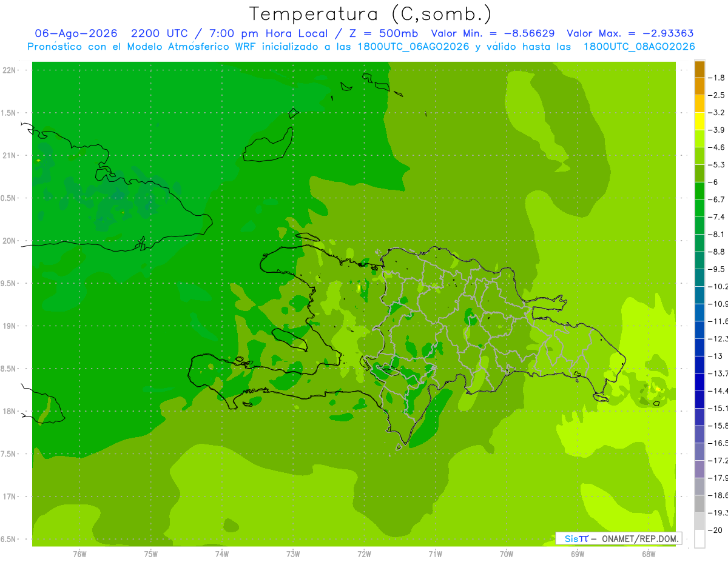The height and width of the screenshot is (562, 728).
Task: Click the '7.5N' latitude label
Action: pos(8,455)
